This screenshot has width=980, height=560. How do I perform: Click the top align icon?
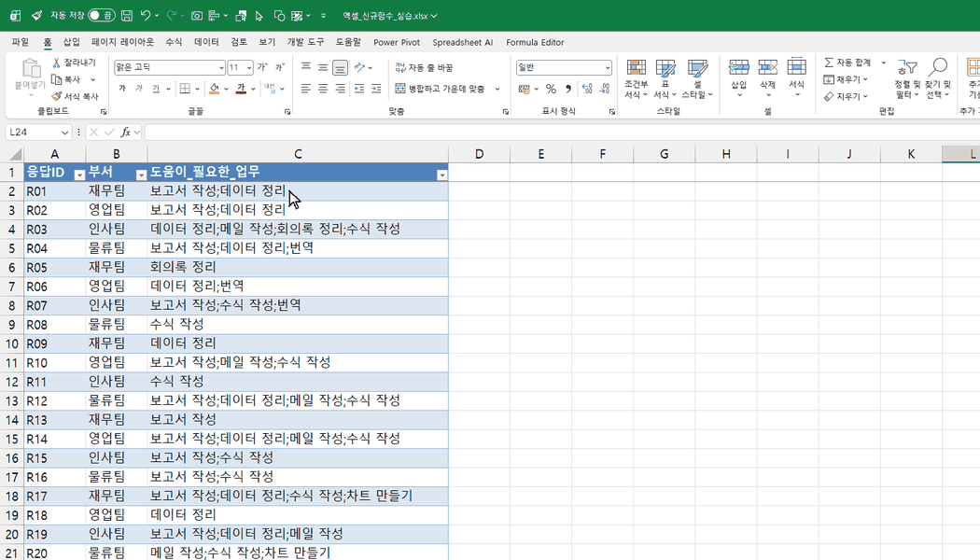305,67
